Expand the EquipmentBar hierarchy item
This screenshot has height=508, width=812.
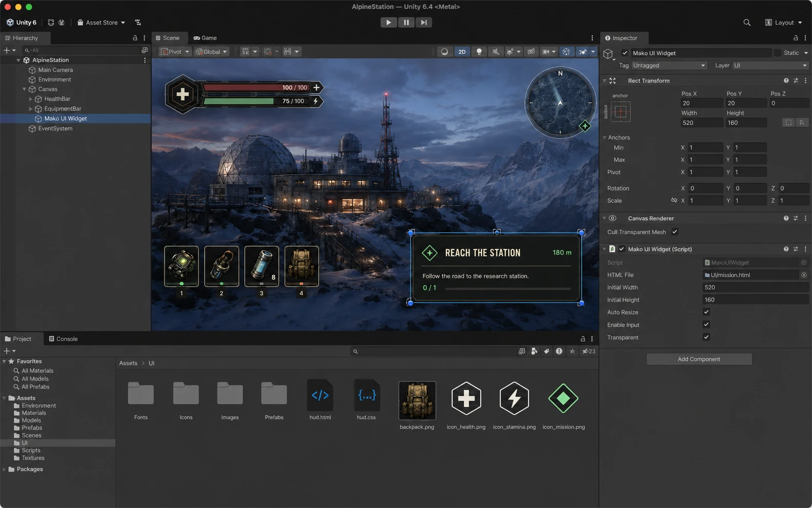pyautogui.click(x=31, y=109)
